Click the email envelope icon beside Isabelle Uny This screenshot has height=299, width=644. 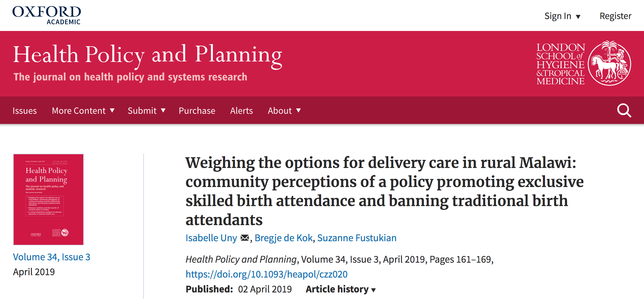245,238
